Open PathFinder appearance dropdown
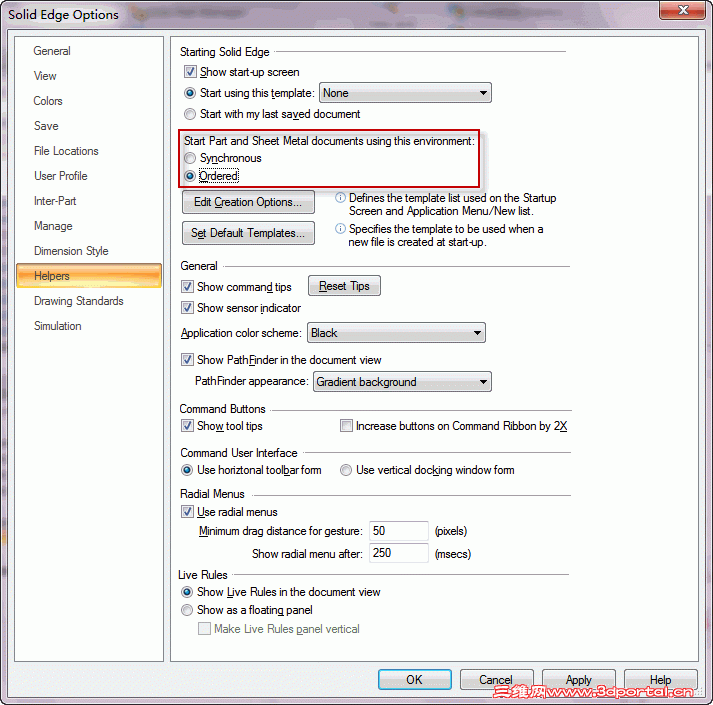Image resolution: width=713 pixels, height=705 pixels. coord(402,382)
